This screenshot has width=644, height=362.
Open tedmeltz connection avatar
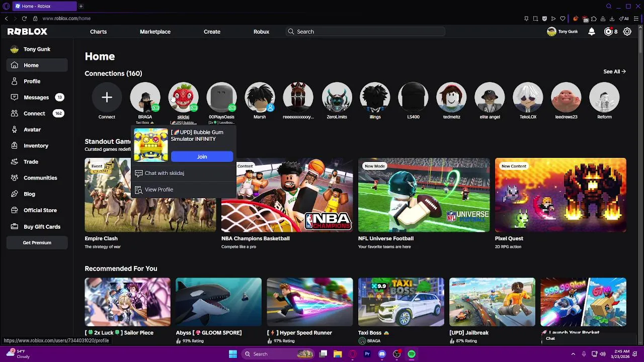(x=451, y=98)
